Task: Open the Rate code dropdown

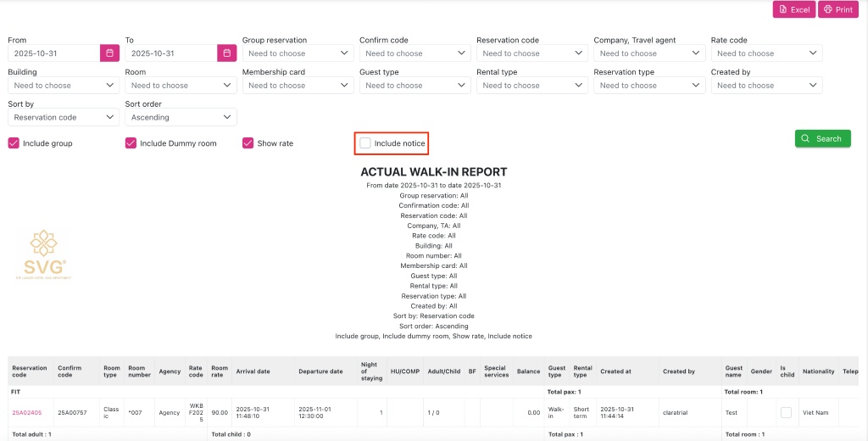Action: pos(766,53)
